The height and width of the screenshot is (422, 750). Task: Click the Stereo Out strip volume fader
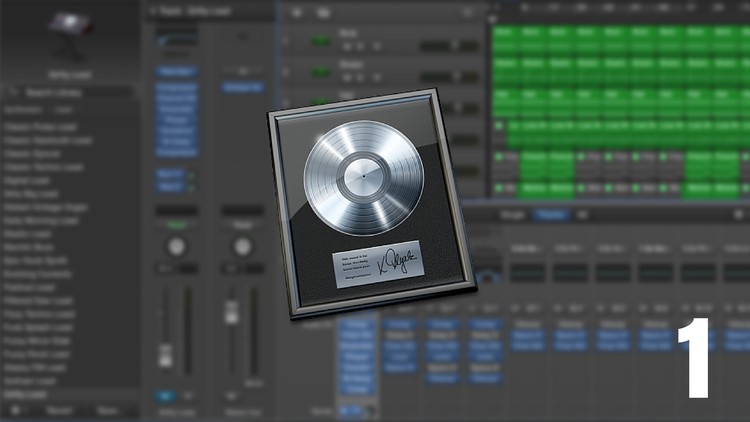[232, 312]
